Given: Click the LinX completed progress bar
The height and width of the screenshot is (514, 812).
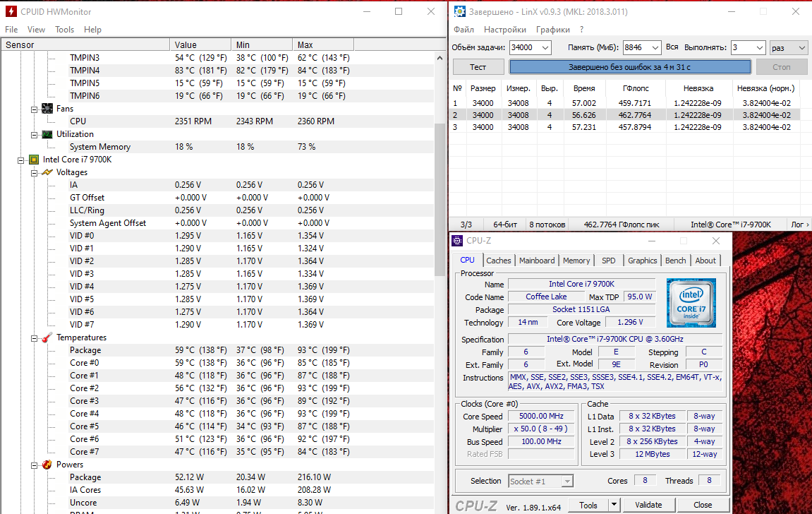Looking at the screenshot, I should (x=630, y=67).
